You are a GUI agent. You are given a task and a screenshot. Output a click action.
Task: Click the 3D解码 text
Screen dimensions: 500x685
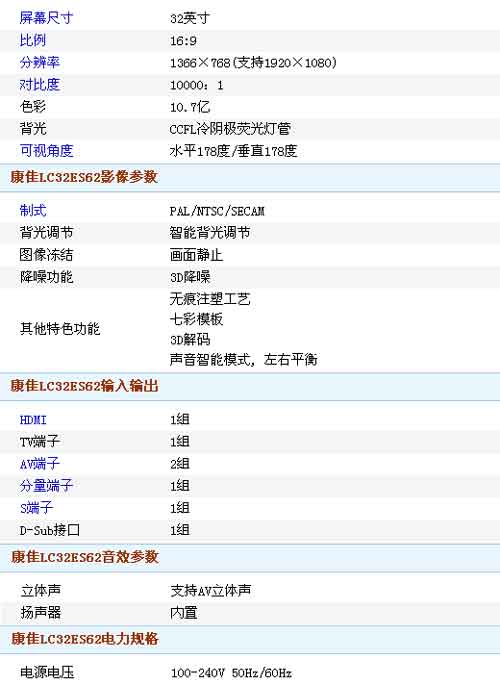click(x=190, y=339)
